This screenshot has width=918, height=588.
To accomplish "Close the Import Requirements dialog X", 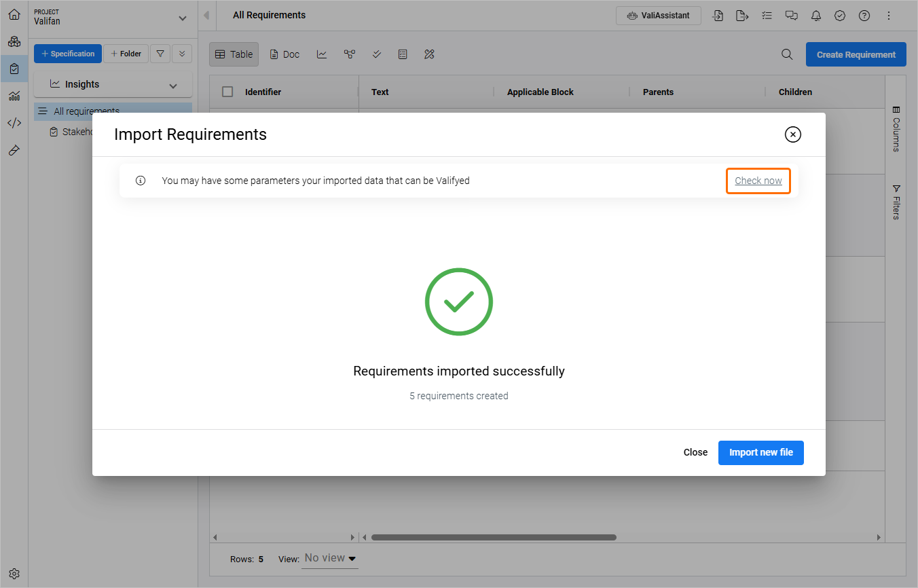I will tap(792, 134).
